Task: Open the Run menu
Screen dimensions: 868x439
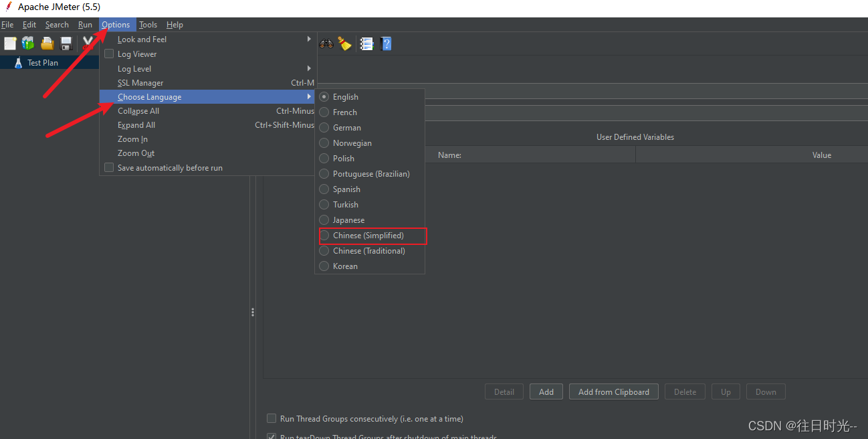Action: 85,25
